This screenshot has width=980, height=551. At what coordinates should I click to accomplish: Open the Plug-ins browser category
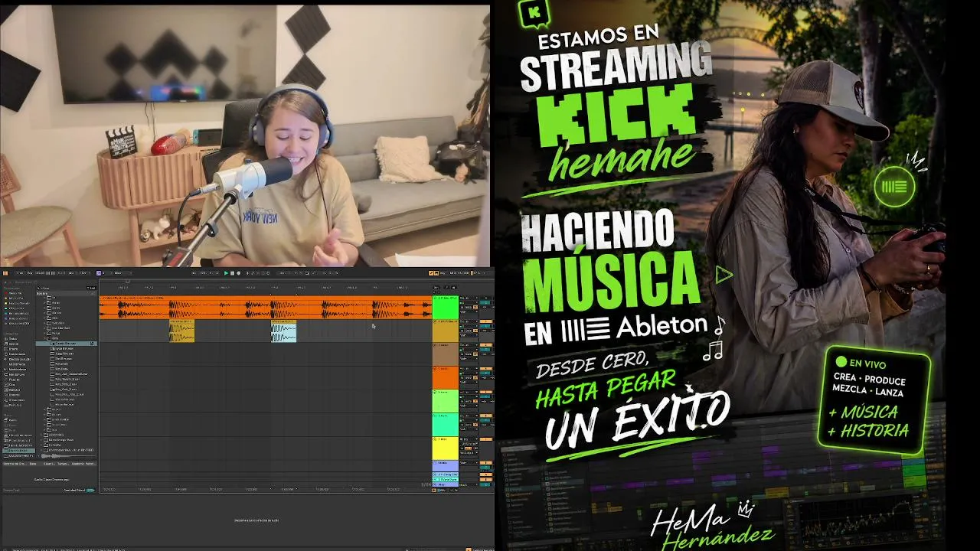point(15,380)
